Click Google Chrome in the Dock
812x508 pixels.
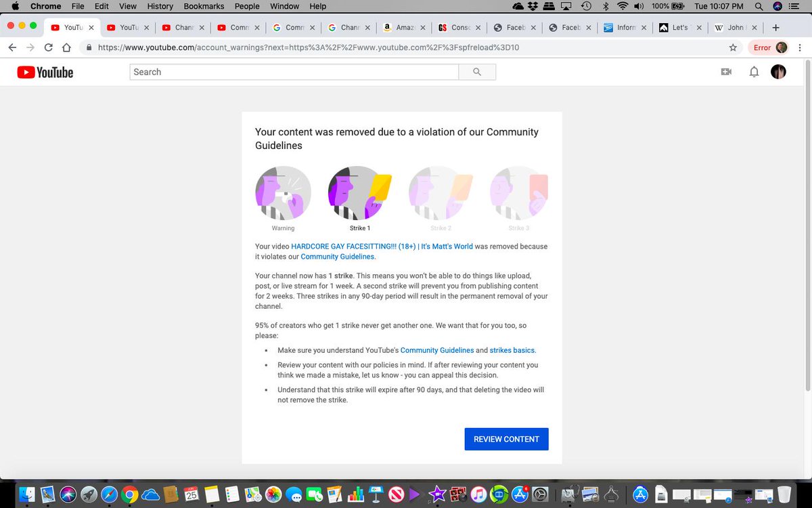[130, 494]
